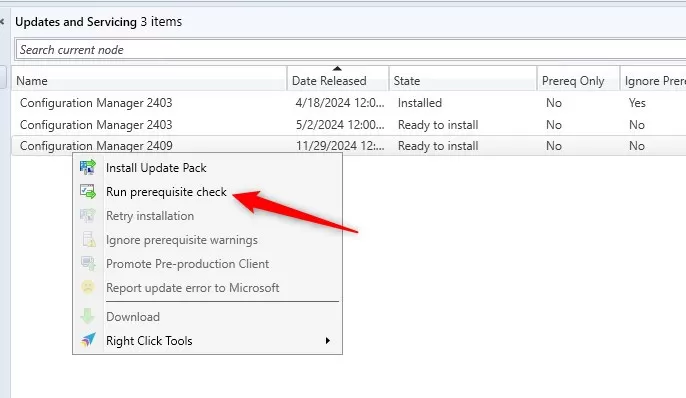Click the green Download arrow icon
Screen dimensions: 686x398
[88, 316]
